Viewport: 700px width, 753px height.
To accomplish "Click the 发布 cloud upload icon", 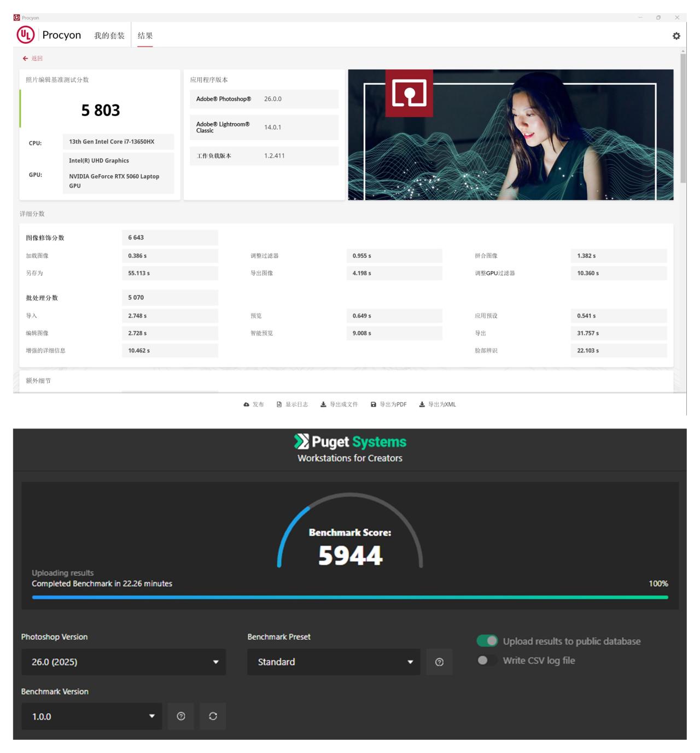I will point(246,404).
